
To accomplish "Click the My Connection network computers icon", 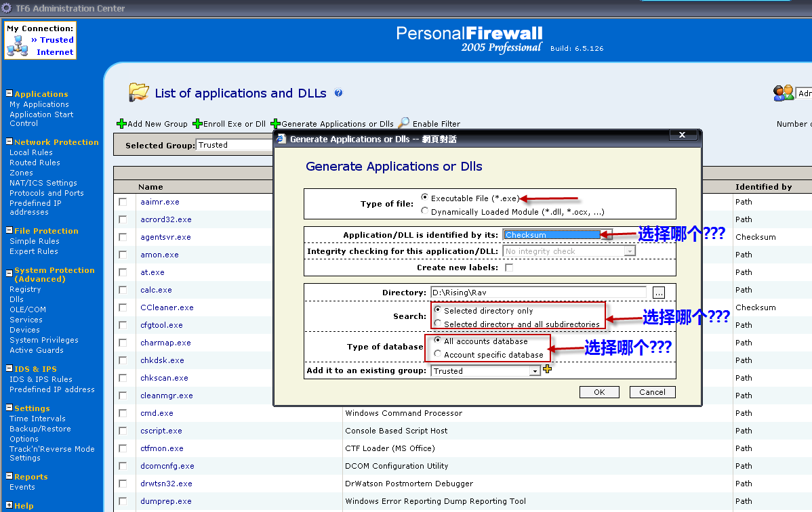I will tap(17, 46).
